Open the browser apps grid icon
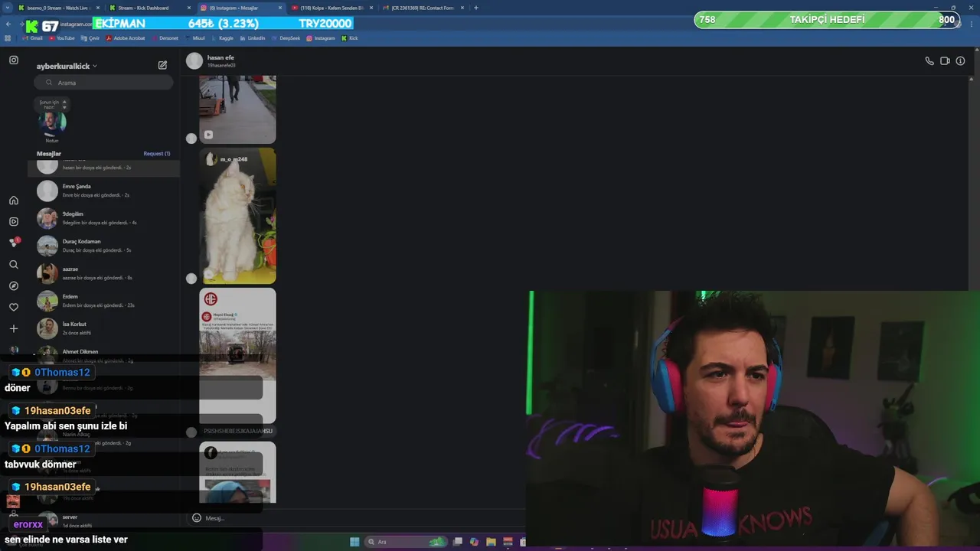This screenshot has height=551, width=980. (x=8, y=38)
